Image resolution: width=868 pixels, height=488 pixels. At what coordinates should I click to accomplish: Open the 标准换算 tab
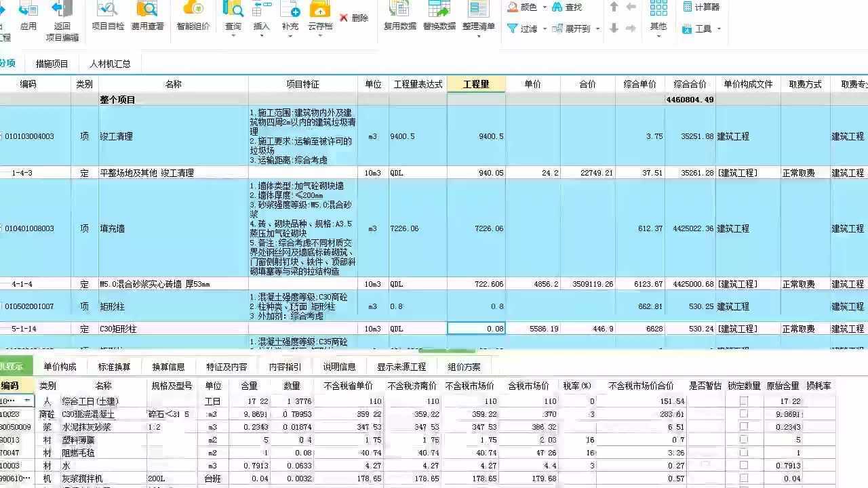[115, 367]
